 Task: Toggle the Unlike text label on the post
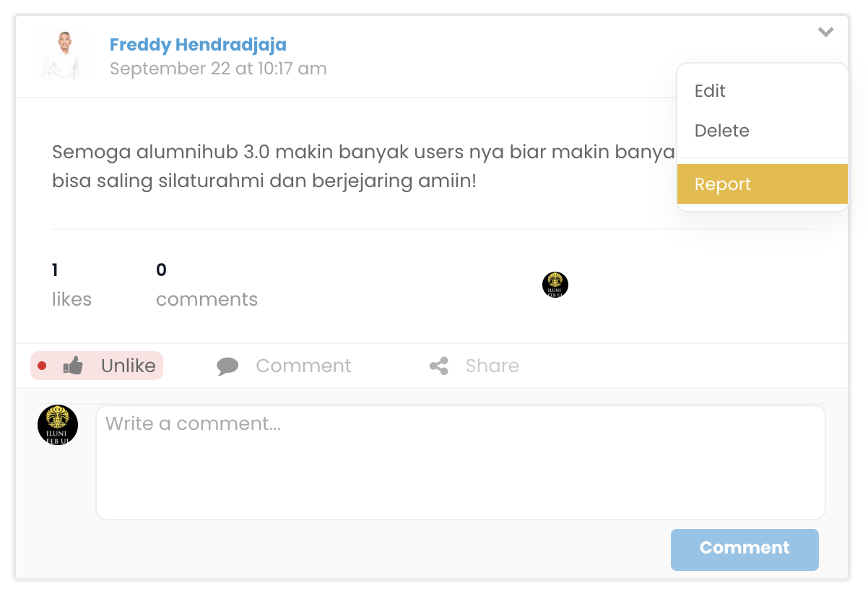(129, 366)
